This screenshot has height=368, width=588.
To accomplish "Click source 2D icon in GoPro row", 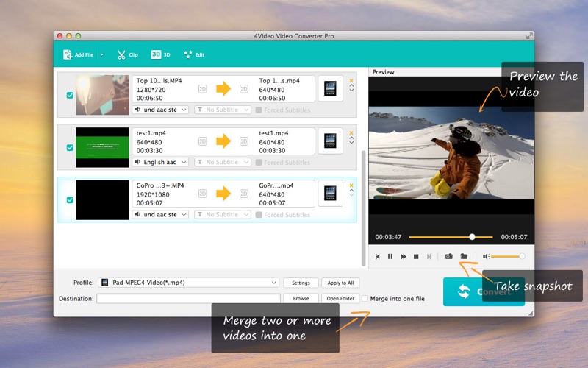I will [x=203, y=194].
